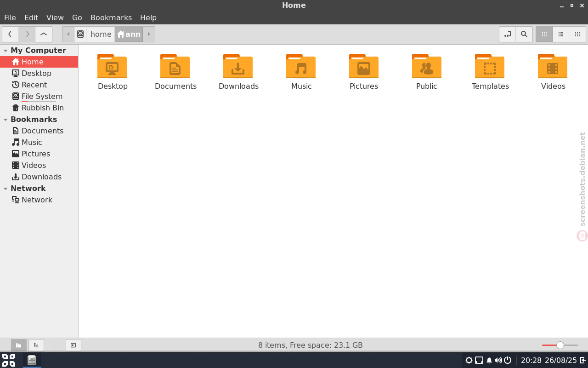The width and height of the screenshot is (588, 368).
Task: Open the Bookmarks menu
Action: (111, 17)
